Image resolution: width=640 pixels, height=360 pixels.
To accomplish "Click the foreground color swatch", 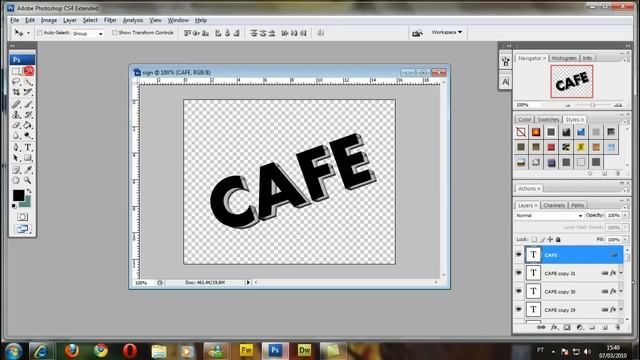I will (18, 196).
